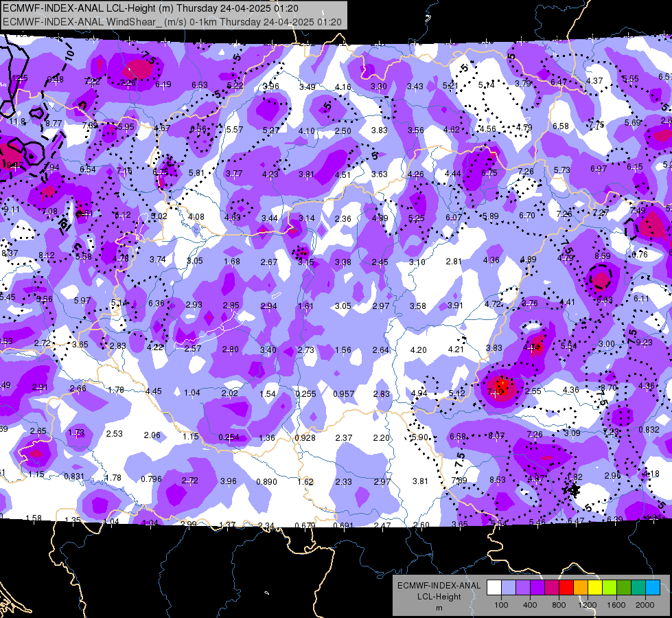672x618 pixels.
Task: Click the legend tick label 2000
Action: 645,605
